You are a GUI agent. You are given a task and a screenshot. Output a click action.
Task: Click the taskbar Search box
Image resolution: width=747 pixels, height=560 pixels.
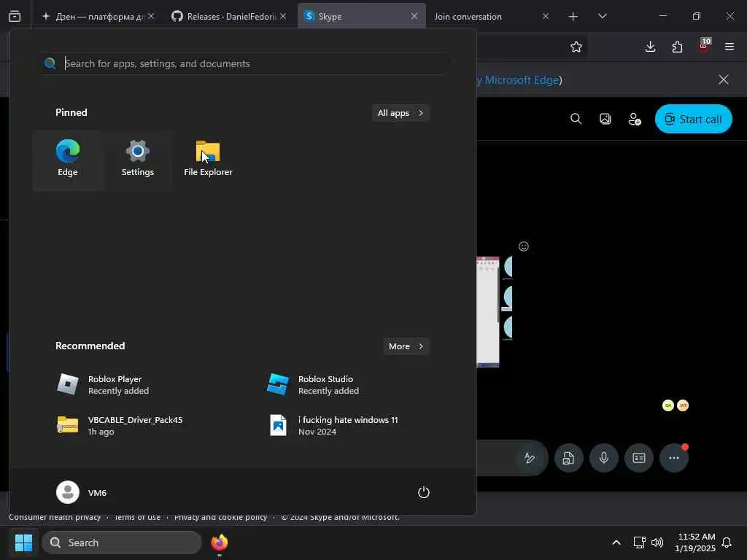(122, 542)
